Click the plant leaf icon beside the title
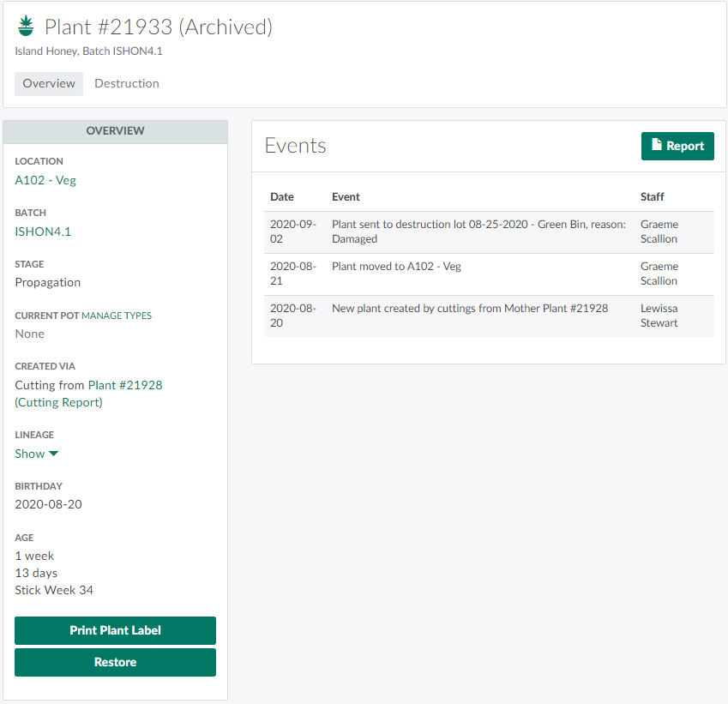Viewport: 728px width, 704px height. point(26,27)
